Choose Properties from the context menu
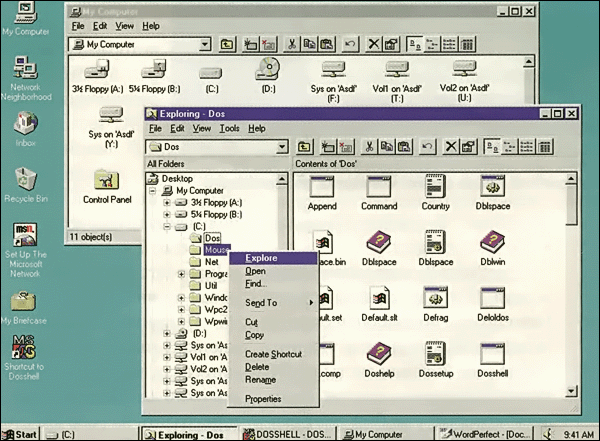Viewport: 600px width, 441px height. [x=263, y=399]
